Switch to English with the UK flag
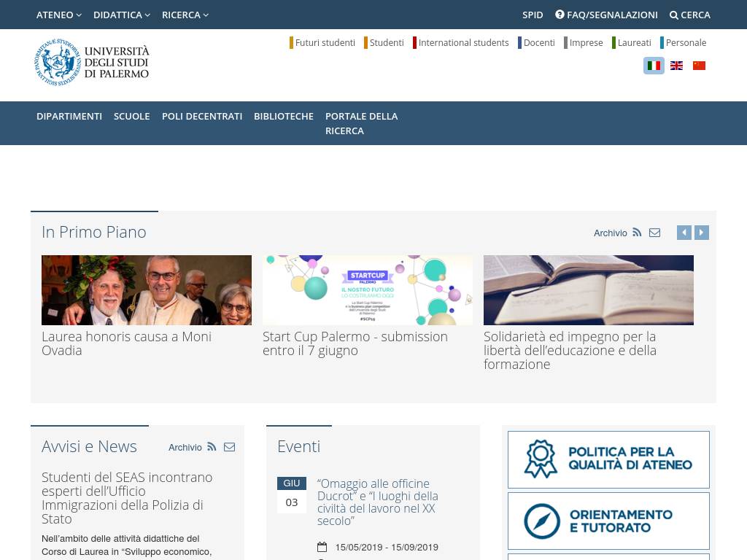This screenshot has height=560, width=747. tap(676, 66)
